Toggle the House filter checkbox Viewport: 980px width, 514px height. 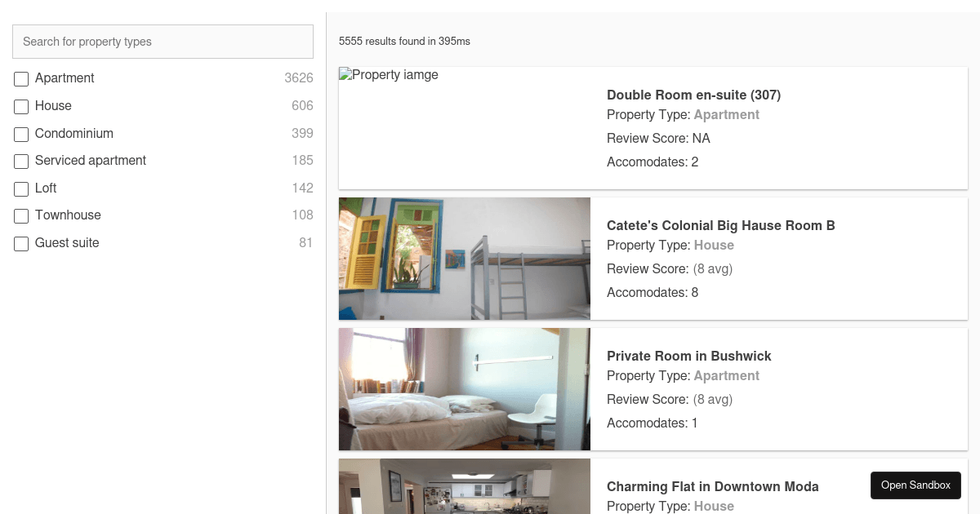pyautogui.click(x=21, y=107)
